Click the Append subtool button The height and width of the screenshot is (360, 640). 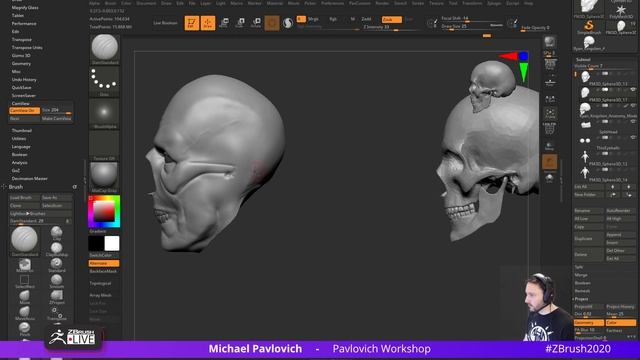(620, 235)
